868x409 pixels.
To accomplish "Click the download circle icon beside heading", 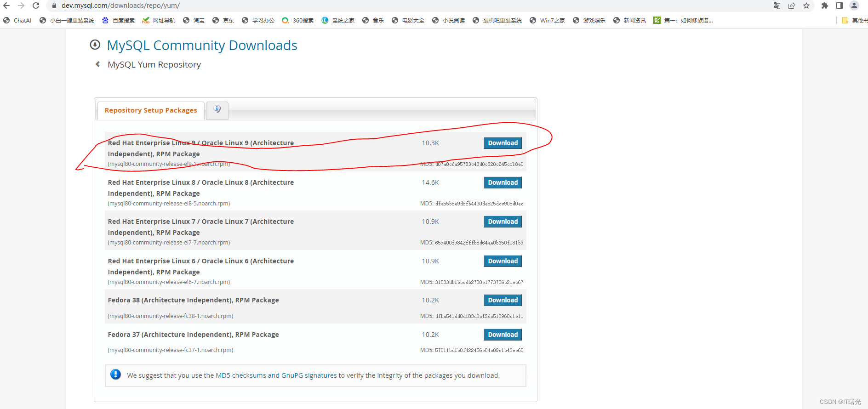I will [95, 45].
